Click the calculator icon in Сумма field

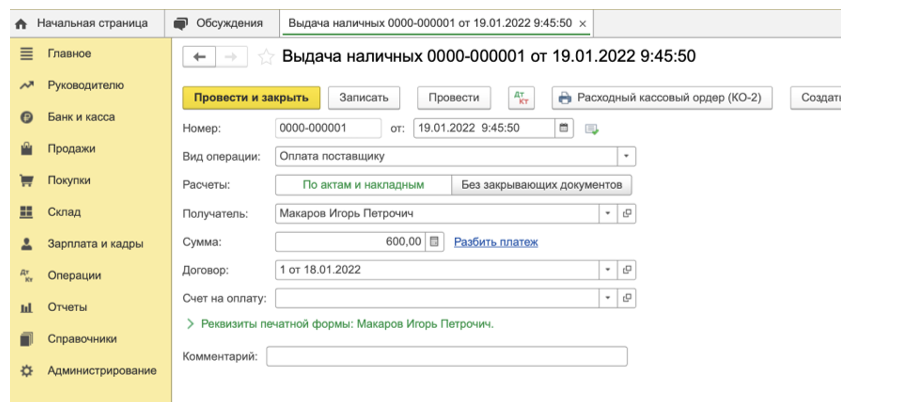[x=434, y=242]
